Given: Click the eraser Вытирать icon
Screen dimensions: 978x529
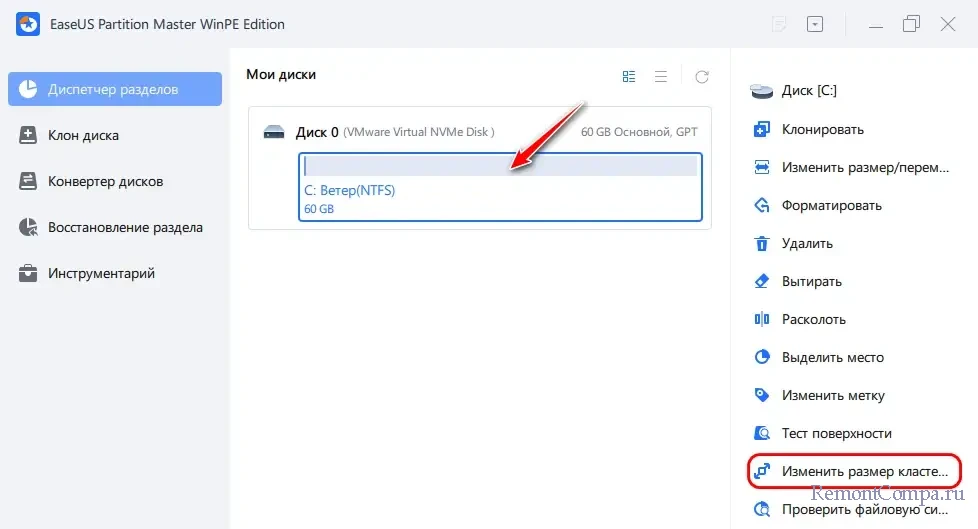Looking at the screenshot, I should (x=762, y=281).
